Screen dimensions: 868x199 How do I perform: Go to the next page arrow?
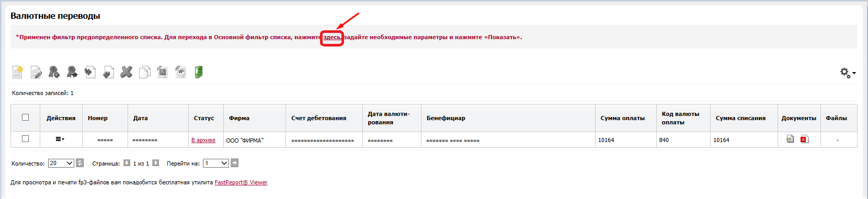tap(155, 163)
